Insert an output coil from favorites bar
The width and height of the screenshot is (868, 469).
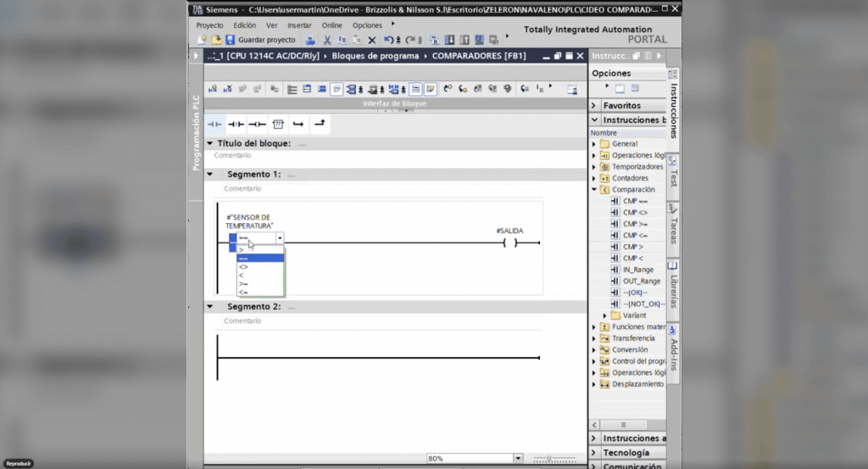coord(257,125)
